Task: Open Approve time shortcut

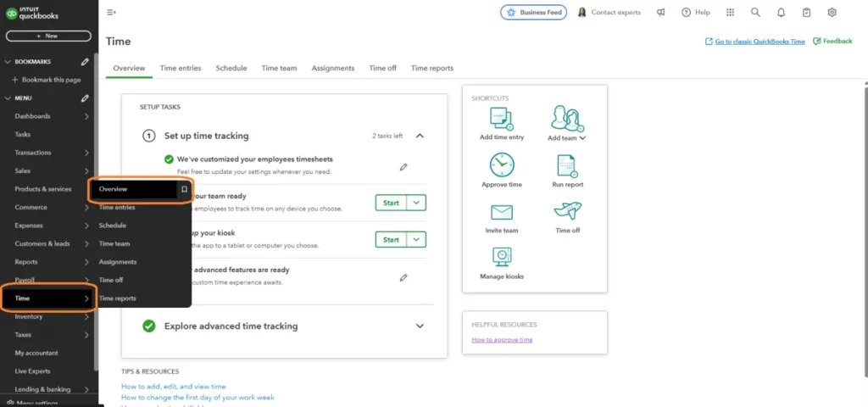Action: (502, 170)
